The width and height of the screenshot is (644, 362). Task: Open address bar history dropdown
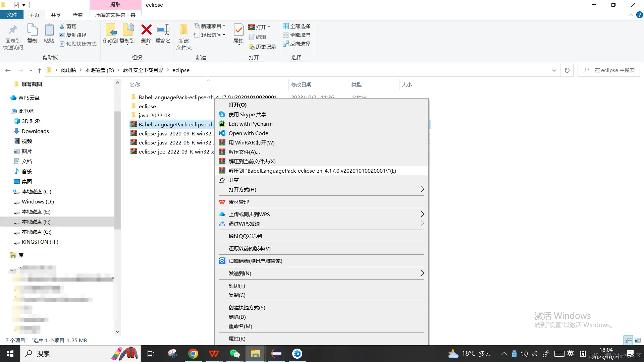click(x=554, y=70)
